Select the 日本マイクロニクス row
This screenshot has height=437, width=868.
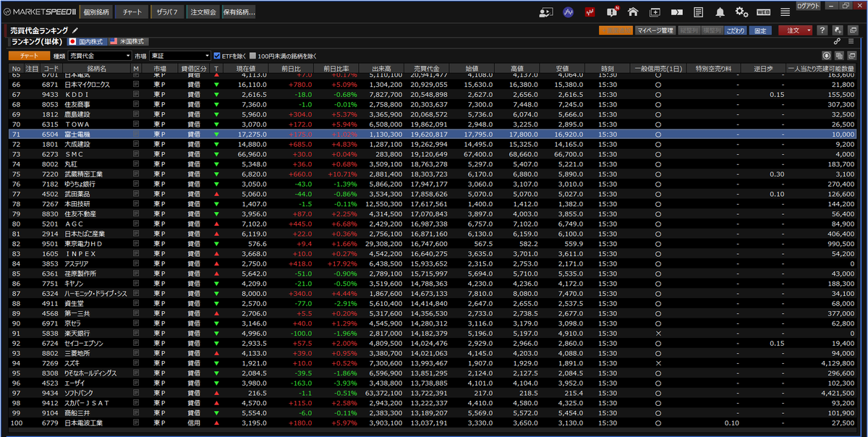click(x=434, y=85)
